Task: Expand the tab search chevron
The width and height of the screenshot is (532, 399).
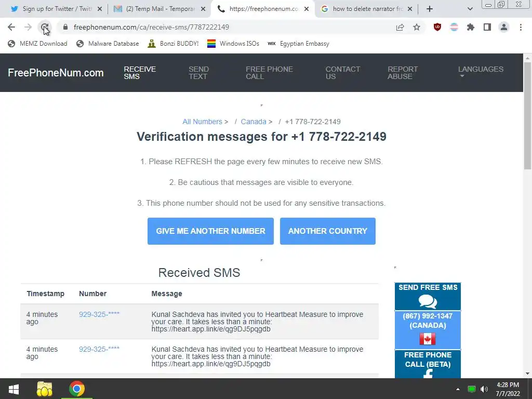Action: [470, 9]
